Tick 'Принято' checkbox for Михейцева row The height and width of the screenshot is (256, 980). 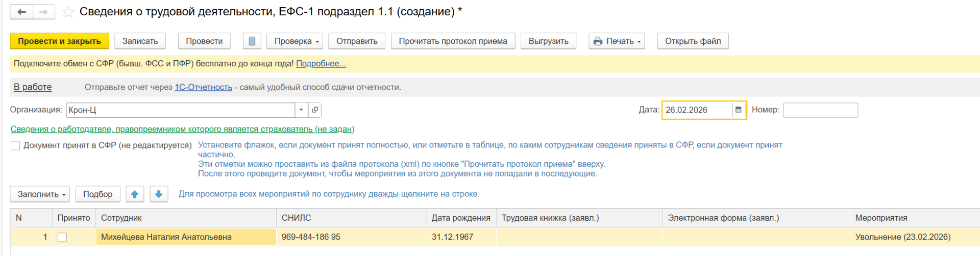pos(62,237)
